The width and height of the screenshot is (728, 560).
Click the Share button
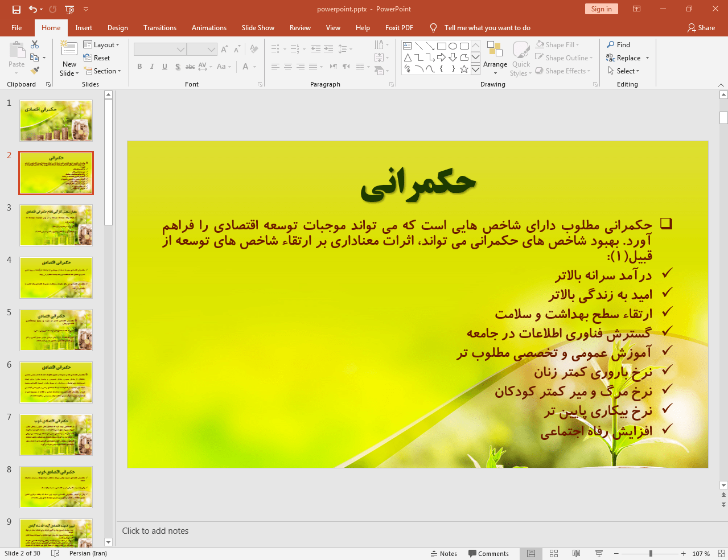(x=701, y=28)
